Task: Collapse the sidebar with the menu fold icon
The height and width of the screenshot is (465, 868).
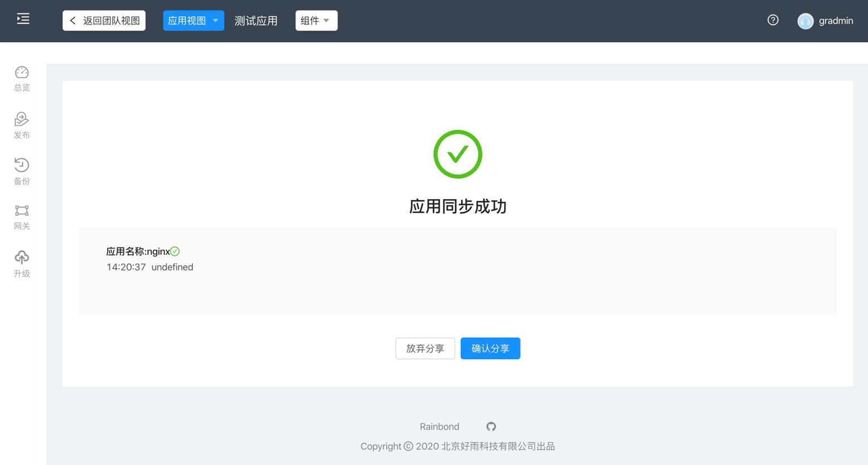Action: point(23,19)
